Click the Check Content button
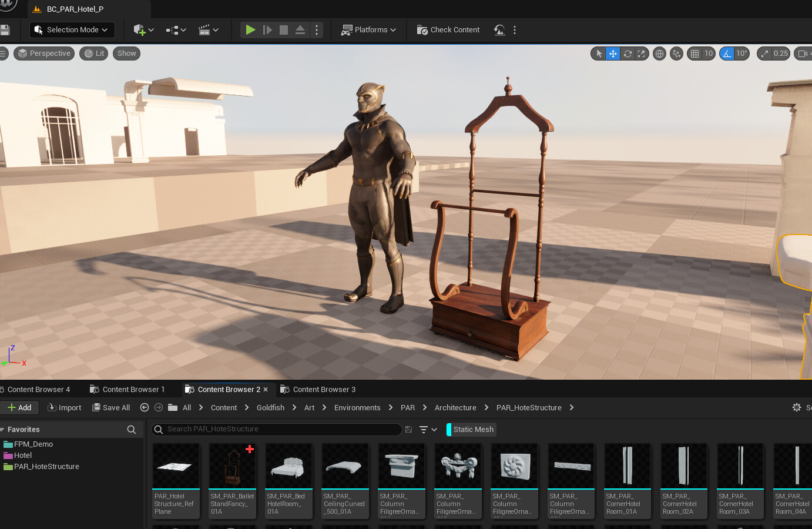 (448, 30)
